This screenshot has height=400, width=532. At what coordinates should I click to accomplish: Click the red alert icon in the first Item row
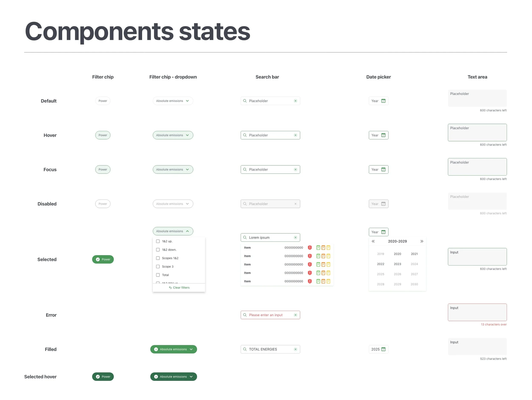pos(310,247)
